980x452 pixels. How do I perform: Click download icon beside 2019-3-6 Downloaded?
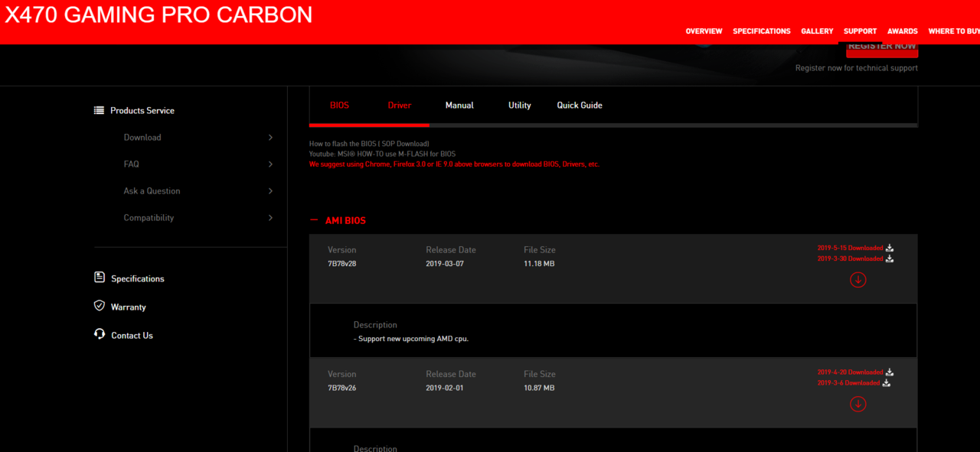coord(887,383)
